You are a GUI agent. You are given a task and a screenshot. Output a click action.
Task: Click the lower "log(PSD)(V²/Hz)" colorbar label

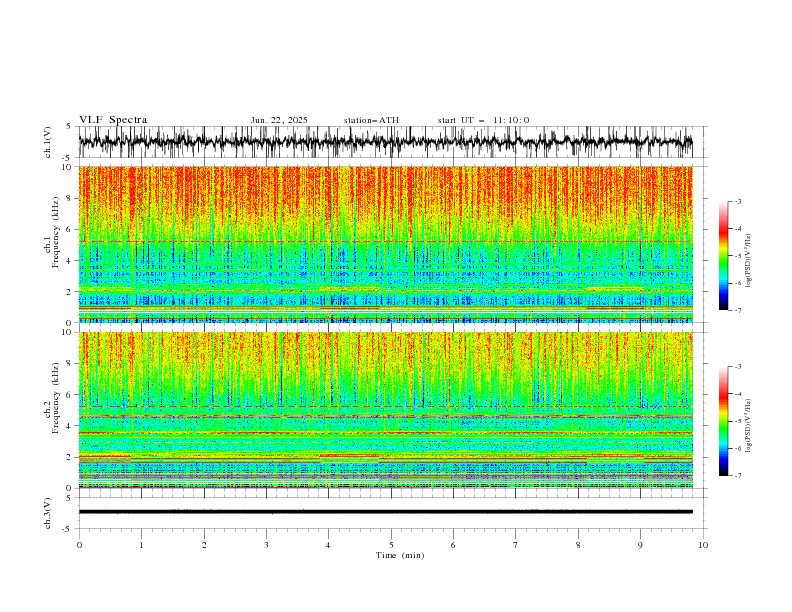(x=749, y=426)
